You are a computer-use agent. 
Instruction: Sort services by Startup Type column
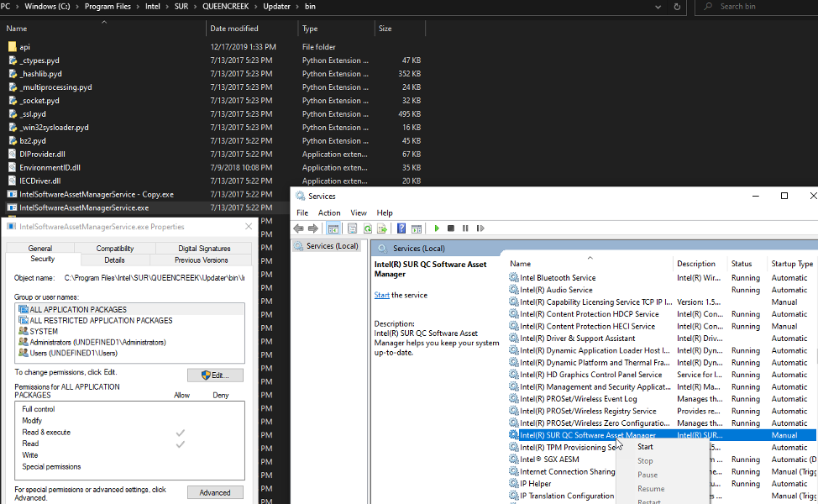(793, 264)
